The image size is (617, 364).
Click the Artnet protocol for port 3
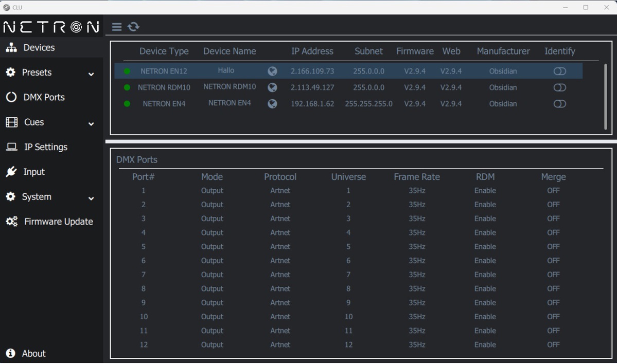280,219
